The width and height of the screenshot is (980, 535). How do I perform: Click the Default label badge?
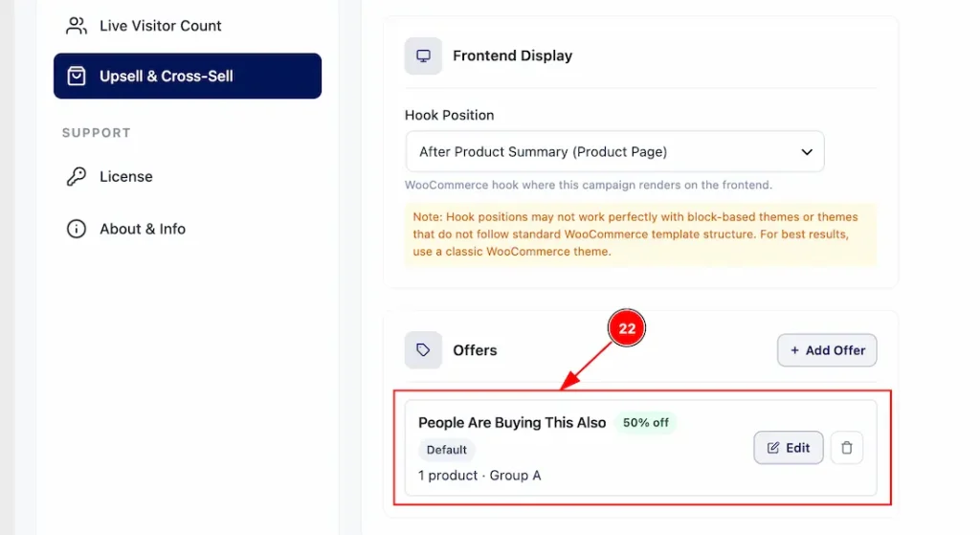click(x=447, y=450)
